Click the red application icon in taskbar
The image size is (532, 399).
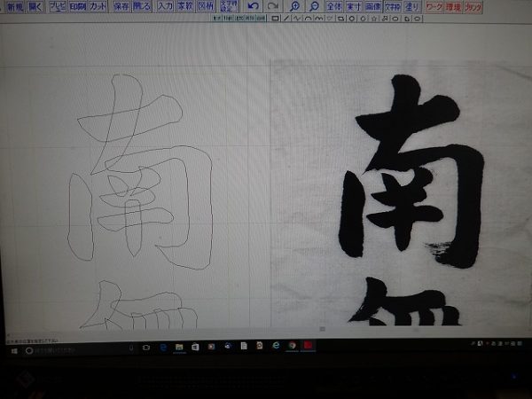point(308,346)
